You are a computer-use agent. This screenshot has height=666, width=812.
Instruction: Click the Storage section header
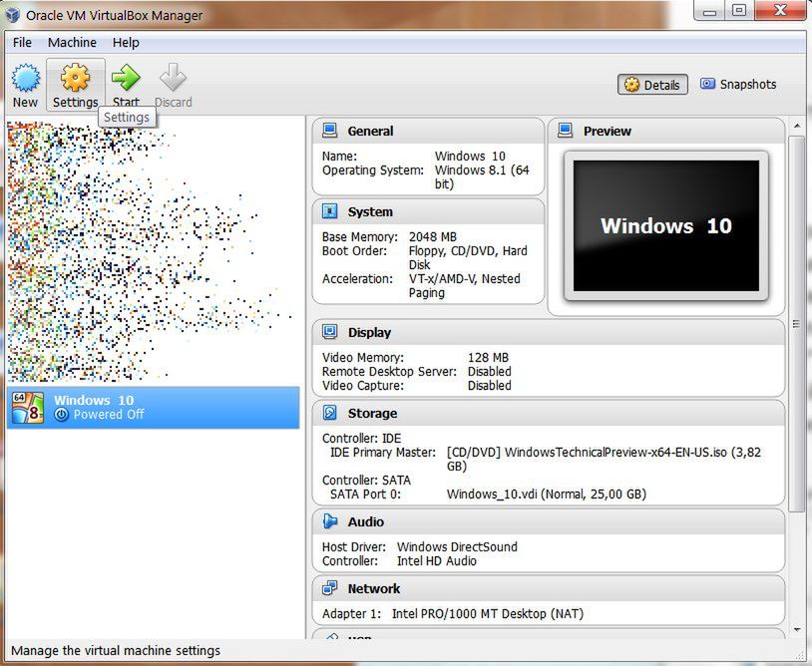(549, 413)
